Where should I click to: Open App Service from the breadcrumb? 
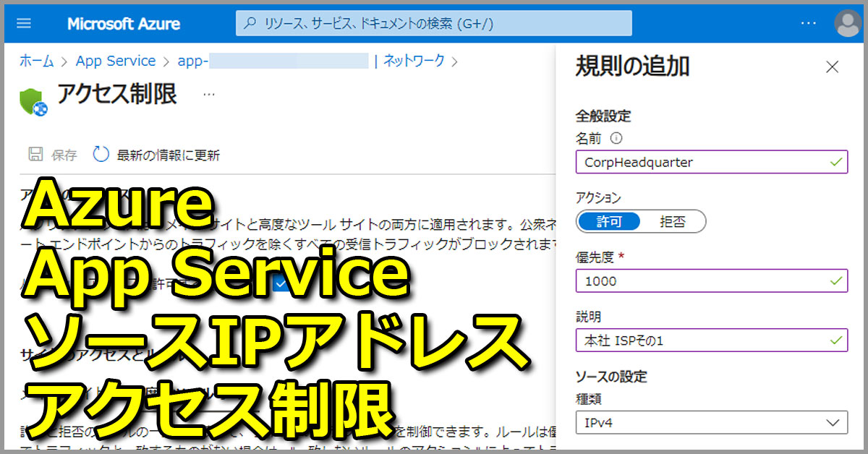click(116, 61)
